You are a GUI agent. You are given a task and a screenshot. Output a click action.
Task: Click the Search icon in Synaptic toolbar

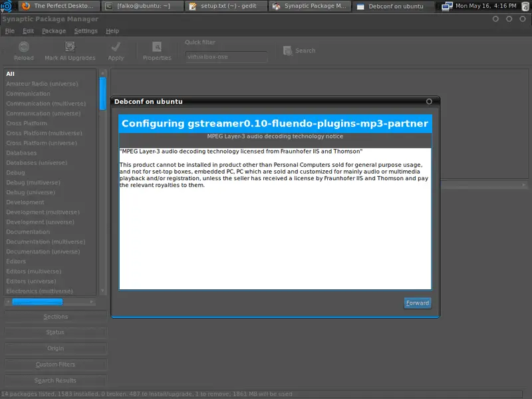pyautogui.click(x=288, y=51)
